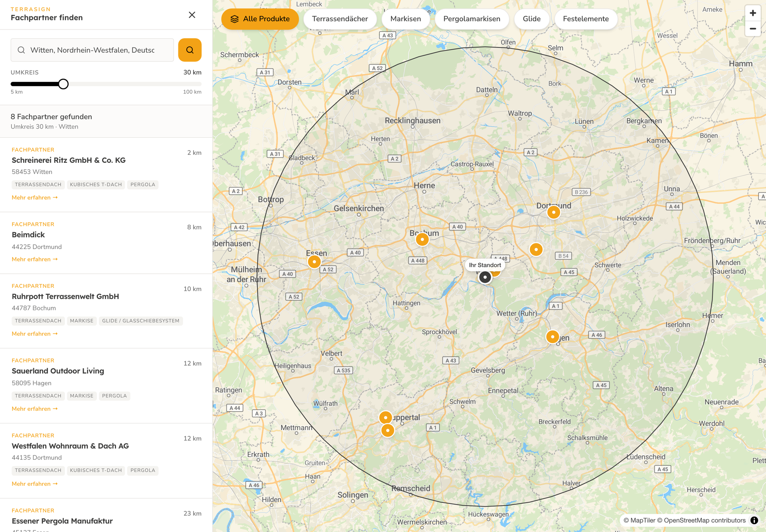The width and height of the screenshot is (766, 532).
Task: Select Essener Pergola Manufaktur title
Action: 62,521
